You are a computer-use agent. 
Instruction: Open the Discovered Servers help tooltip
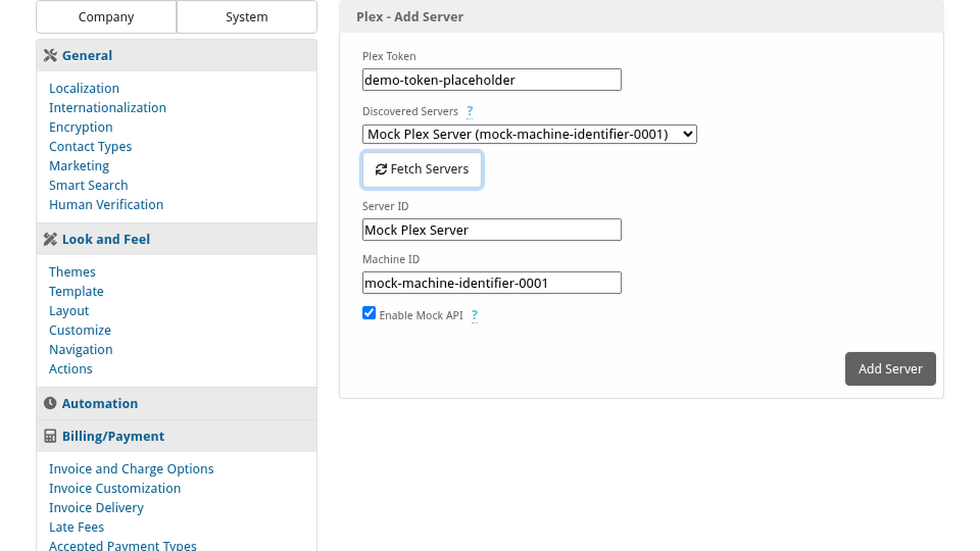[470, 112]
